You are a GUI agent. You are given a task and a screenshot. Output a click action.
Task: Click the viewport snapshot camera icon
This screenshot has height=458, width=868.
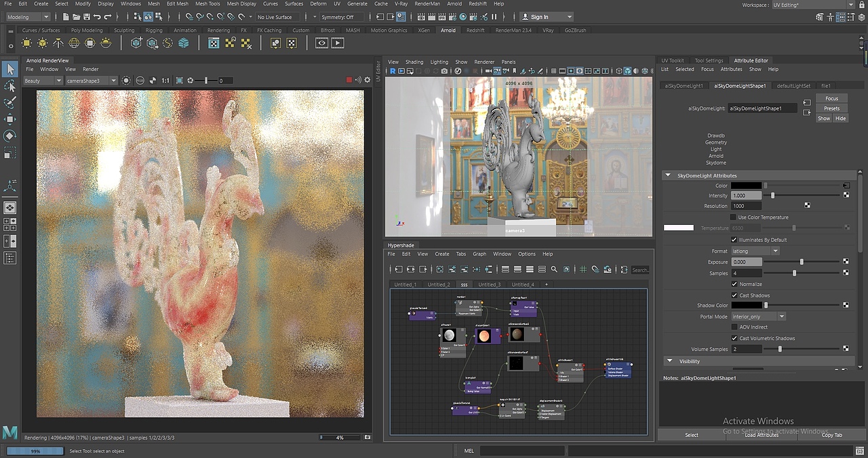(444, 70)
